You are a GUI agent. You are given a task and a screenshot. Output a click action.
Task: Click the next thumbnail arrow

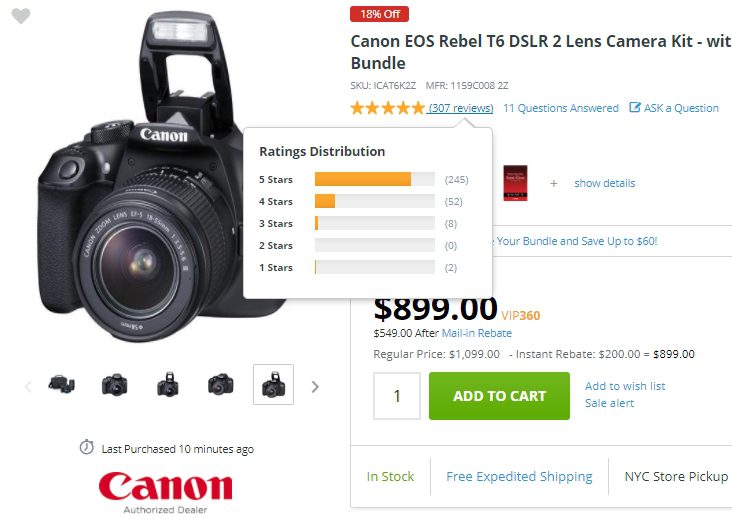(x=315, y=386)
